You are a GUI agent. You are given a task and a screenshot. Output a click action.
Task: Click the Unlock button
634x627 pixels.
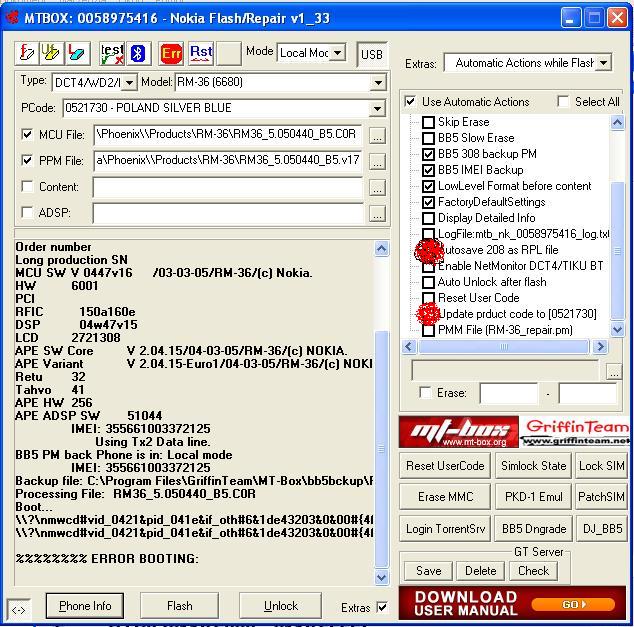[281, 606]
